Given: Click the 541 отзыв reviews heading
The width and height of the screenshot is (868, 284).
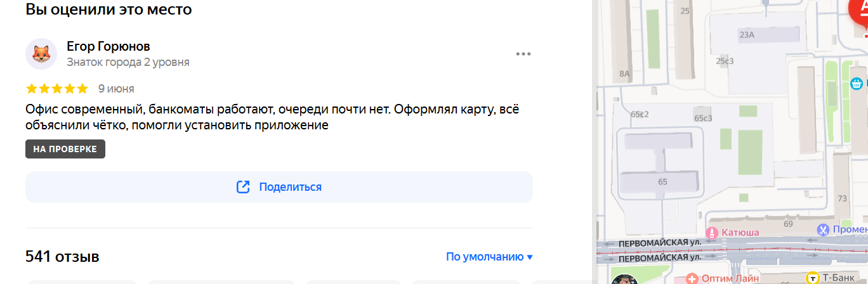Looking at the screenshot, I should pos(62,257).
